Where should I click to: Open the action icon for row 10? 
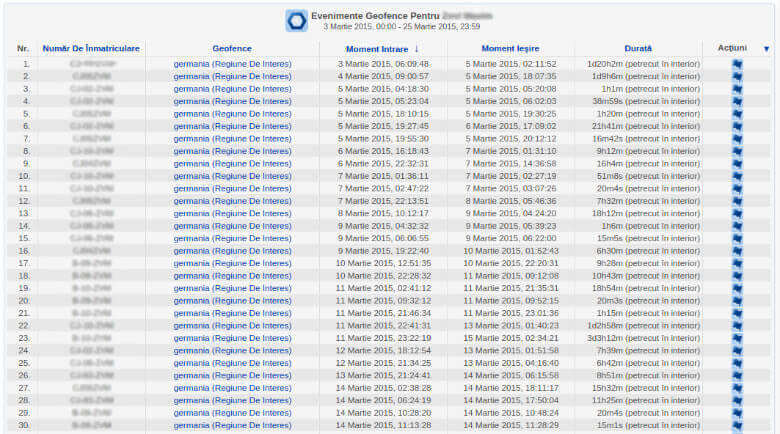click(737, 176)
